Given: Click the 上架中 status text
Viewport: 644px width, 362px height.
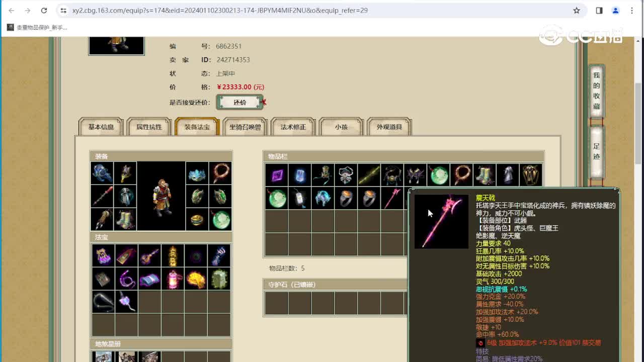Looking at the screenshot, I should tap(225, 73).
